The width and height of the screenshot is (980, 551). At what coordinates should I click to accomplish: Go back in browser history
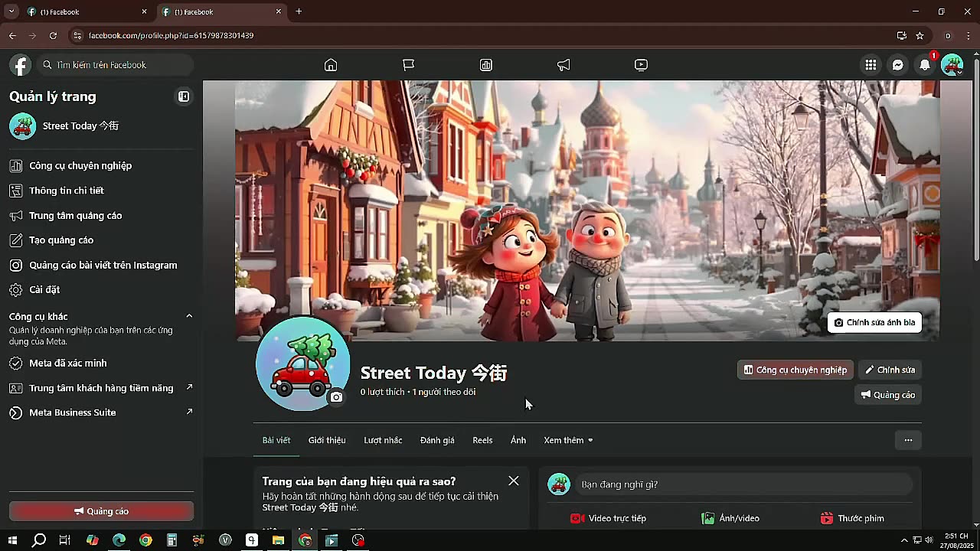pyautogui.click(x=12, y=35)
